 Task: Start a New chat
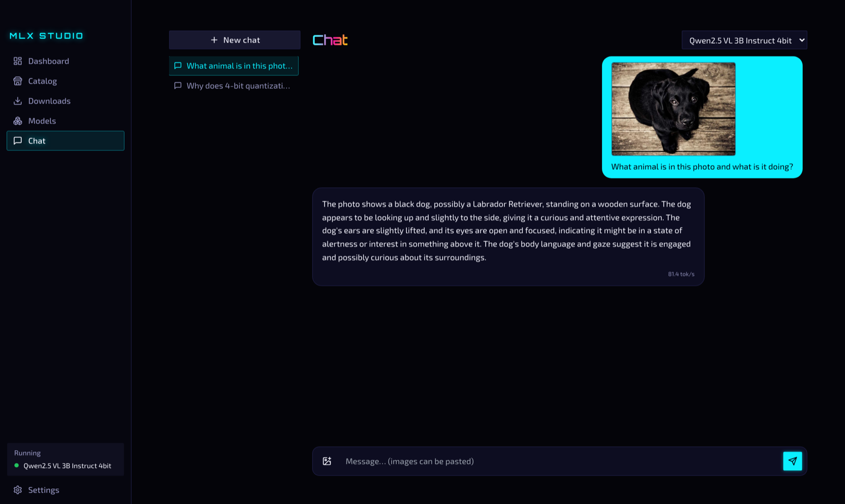[234, 40]
